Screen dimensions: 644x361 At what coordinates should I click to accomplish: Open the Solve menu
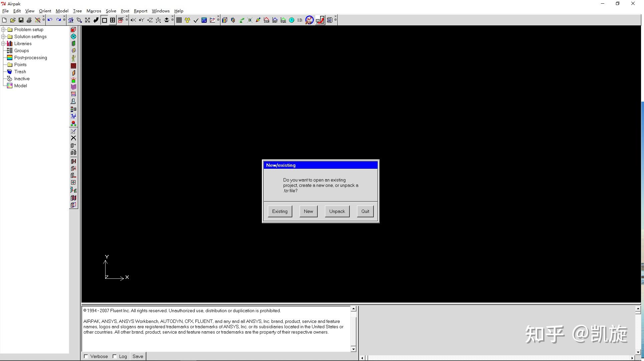tap(111, 11)
